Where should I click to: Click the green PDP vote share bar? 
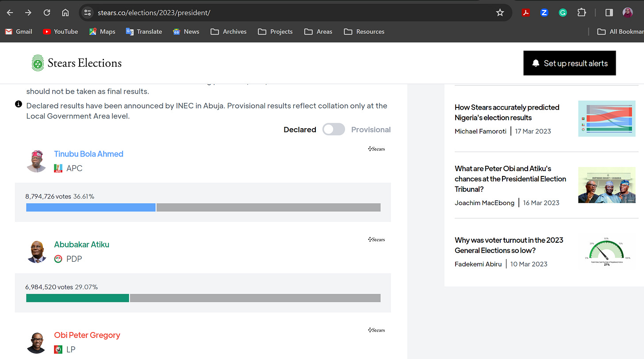tap(77, 298)
